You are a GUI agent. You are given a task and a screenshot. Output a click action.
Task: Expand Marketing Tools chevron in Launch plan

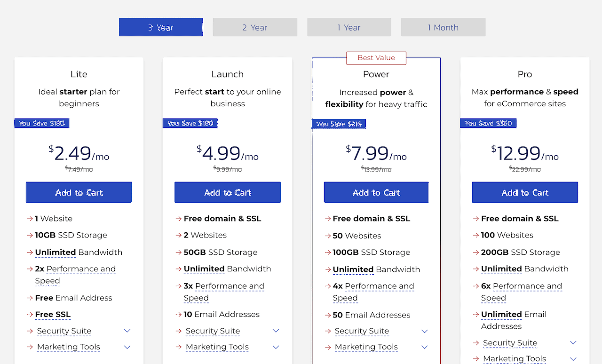point(276,347)
